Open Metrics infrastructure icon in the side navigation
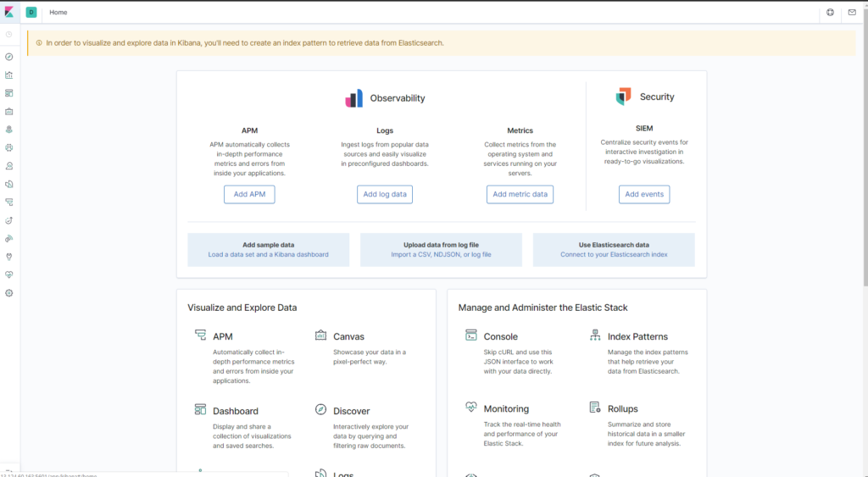Viewport: 868px width, 477px height. pos(8,166)
